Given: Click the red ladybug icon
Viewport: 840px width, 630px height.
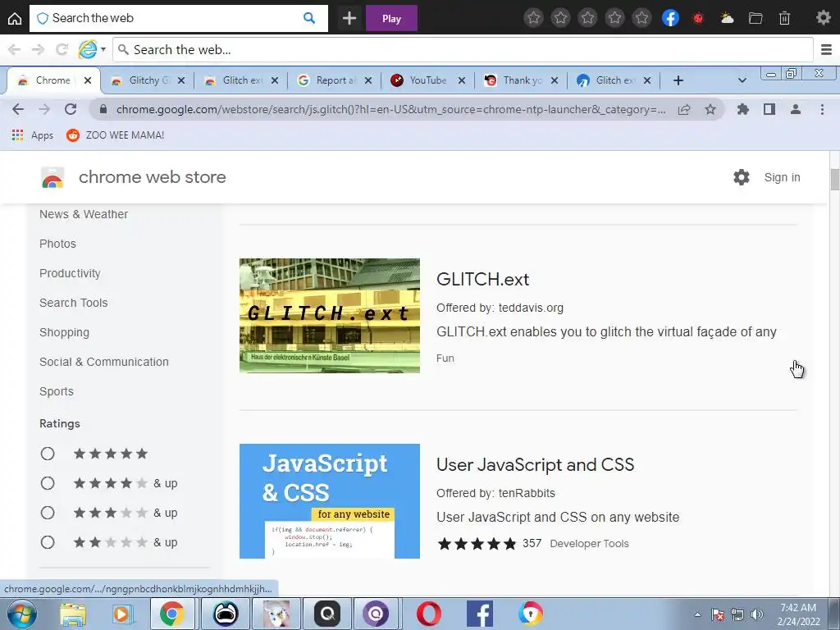Looking at the screenshot, I should [697, 18].
